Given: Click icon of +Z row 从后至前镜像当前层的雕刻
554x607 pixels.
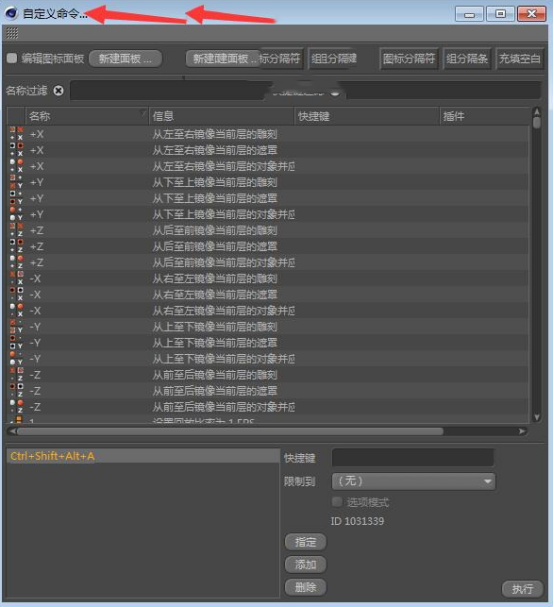Looking at the screenshot, I should (x=16, y=230).
